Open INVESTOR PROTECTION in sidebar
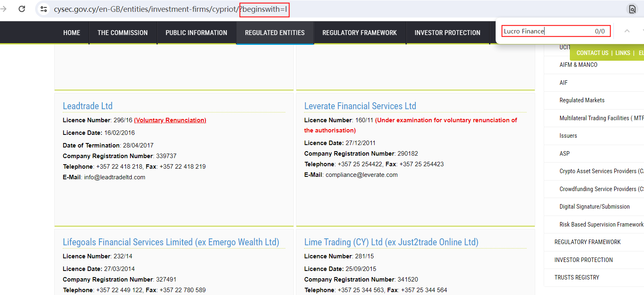Image resolution: width=644 pixels, height=295 pixels. (x=583, y=260)
